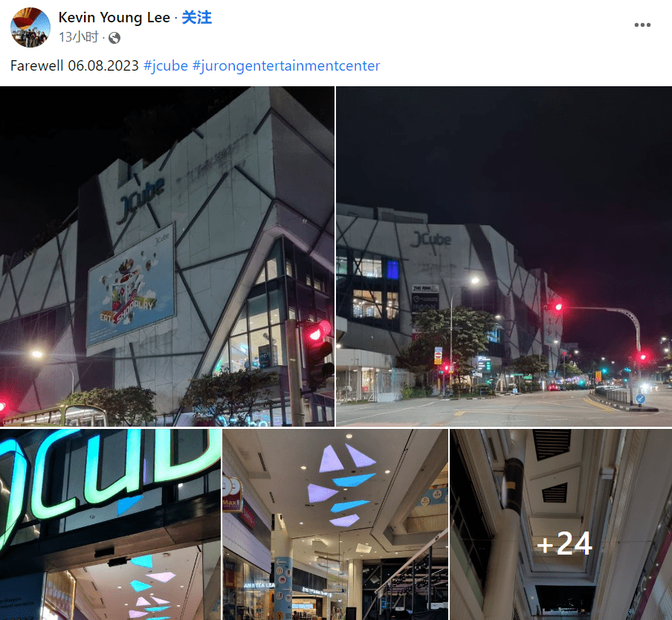Open the 13小时 post timestamp
The height and width of the screenshot is (620, 672).
(x=79, y=37)
